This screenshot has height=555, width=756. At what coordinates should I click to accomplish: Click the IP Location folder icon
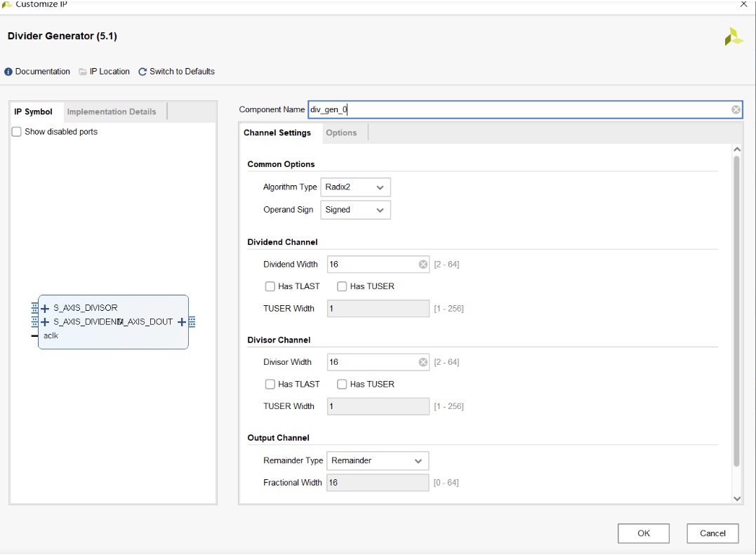point(83,72)
